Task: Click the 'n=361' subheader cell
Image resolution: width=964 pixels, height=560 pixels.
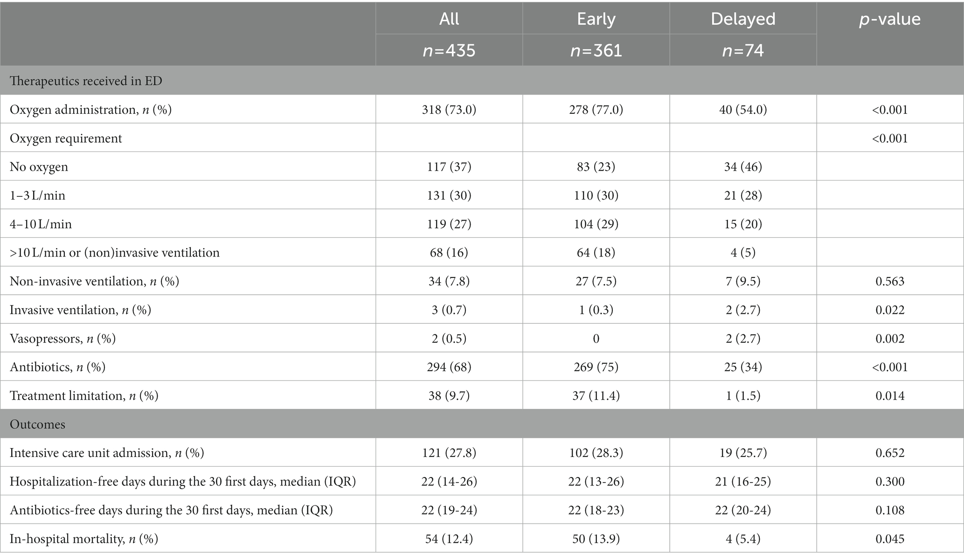Action: pos(596,50)
